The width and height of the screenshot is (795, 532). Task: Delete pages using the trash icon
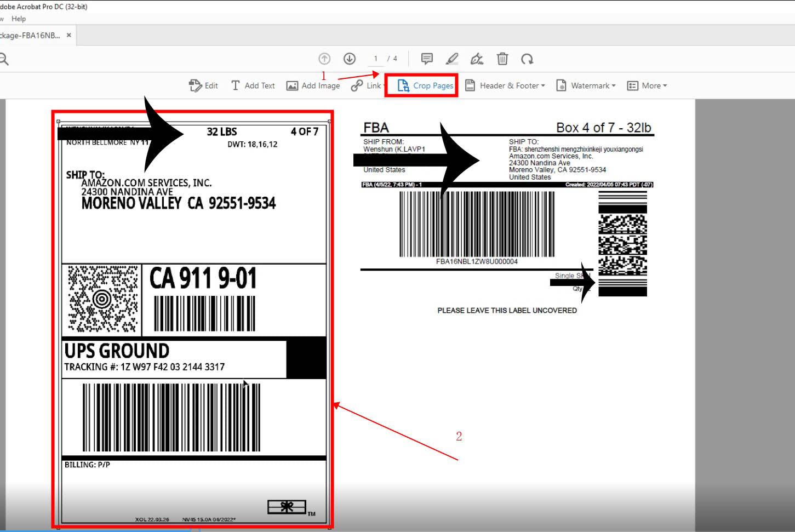click(x=502, y=59)
